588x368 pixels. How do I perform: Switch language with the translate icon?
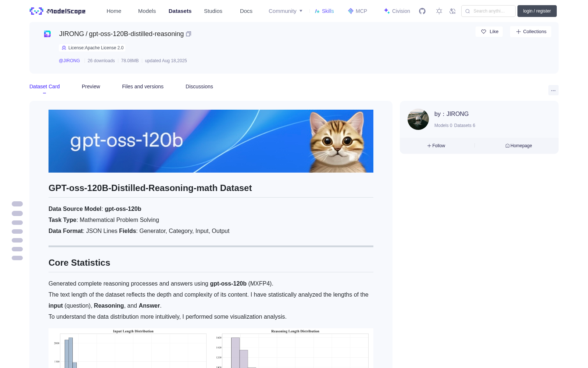tap(453, 11)
